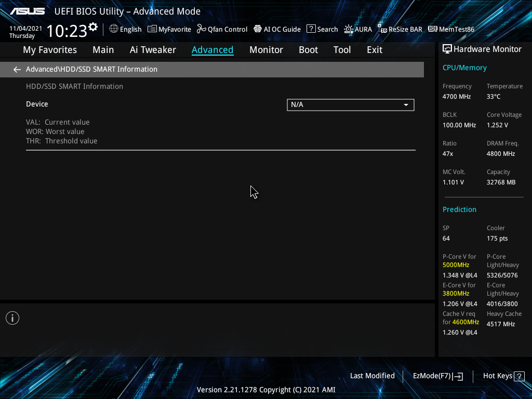Click the yellow 4600MHz text
Screen dimensions: 532x399
point(465,322)
